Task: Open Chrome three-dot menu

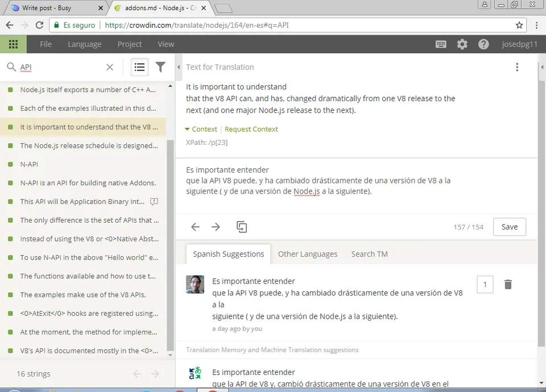Action: tap(536, 25)
